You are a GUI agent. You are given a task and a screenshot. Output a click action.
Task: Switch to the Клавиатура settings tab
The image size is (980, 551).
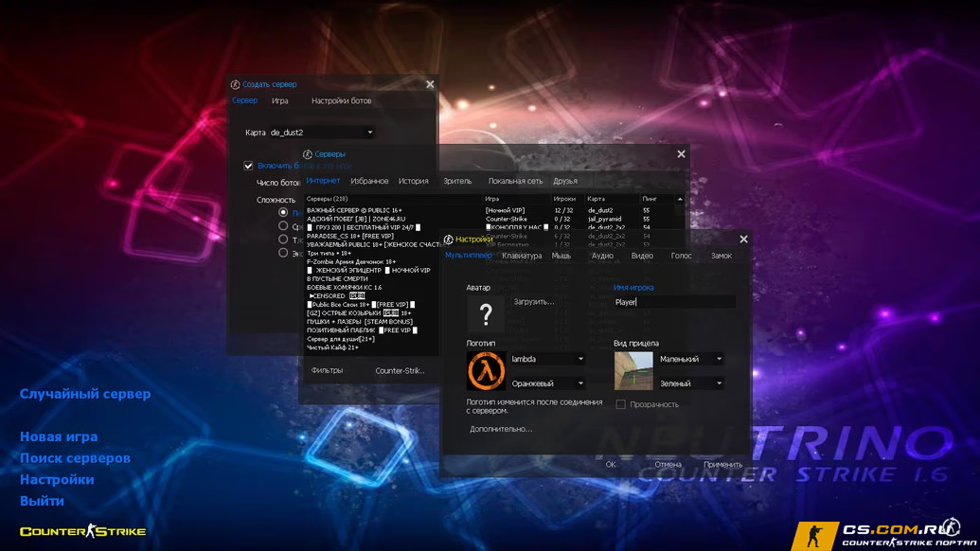coord(522,256)
